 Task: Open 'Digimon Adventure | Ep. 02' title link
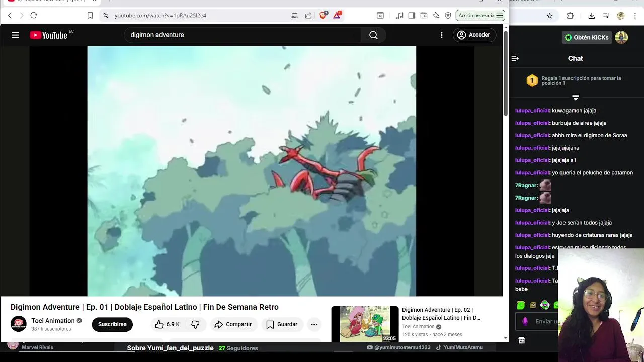(441, 314)
